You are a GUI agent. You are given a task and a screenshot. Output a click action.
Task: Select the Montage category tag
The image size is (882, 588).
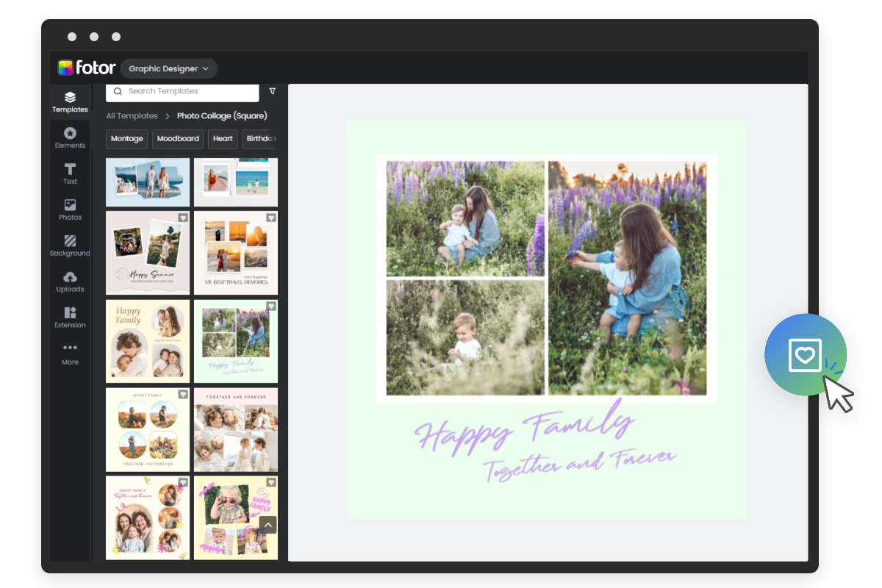[x=127, y=139]
